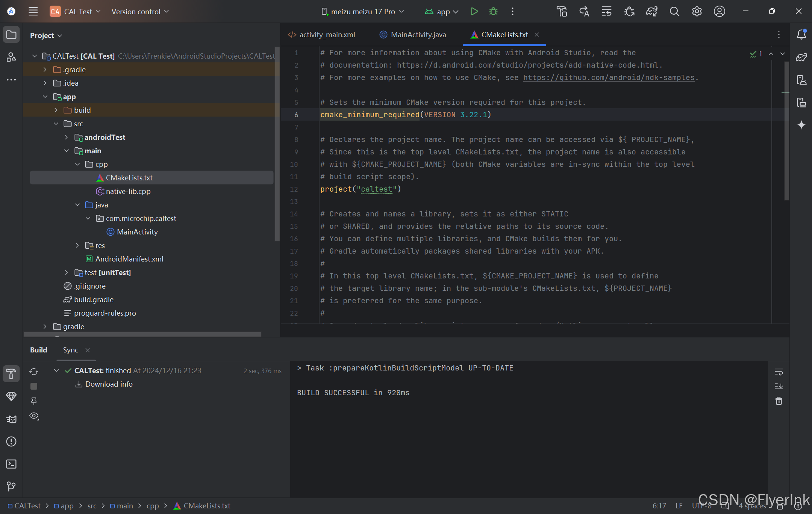Collapse the cpp folder
The width and height of the screenshot is (812, 514).
pos(77,164)
